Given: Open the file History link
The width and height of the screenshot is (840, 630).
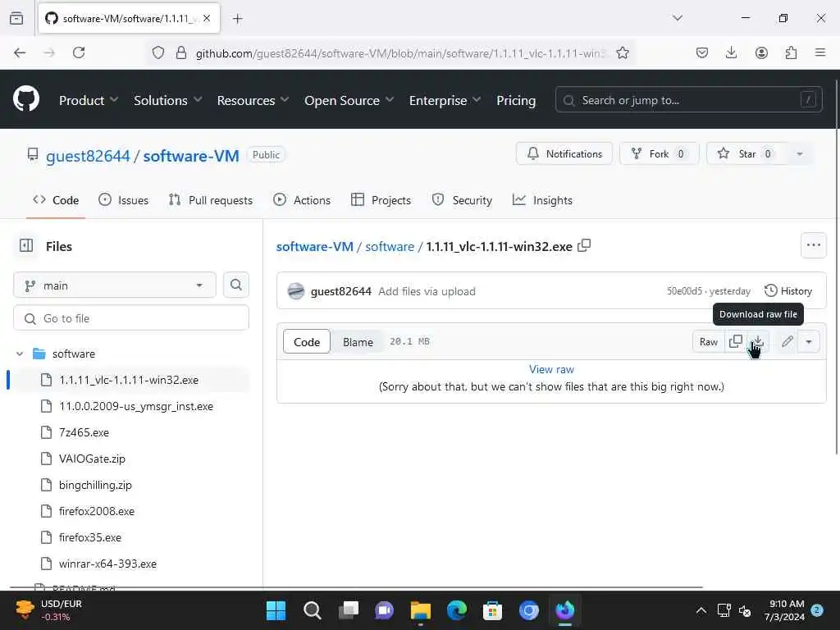Looking at the screenshot, I should click(788, 291).
